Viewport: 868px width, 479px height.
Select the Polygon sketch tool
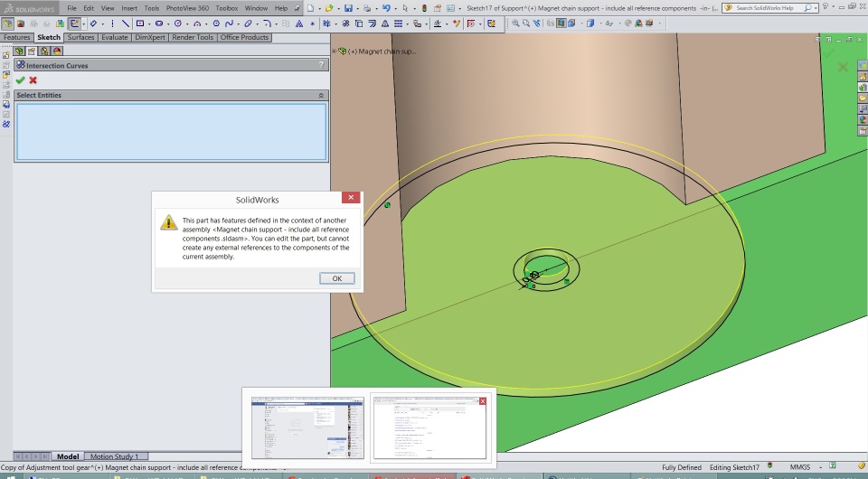click(x=216, y=23)
